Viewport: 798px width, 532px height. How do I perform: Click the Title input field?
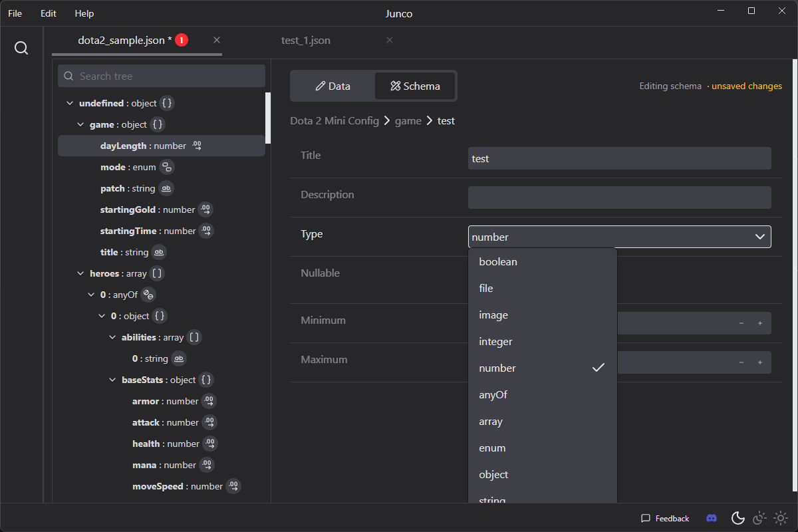tap(620, 158)
